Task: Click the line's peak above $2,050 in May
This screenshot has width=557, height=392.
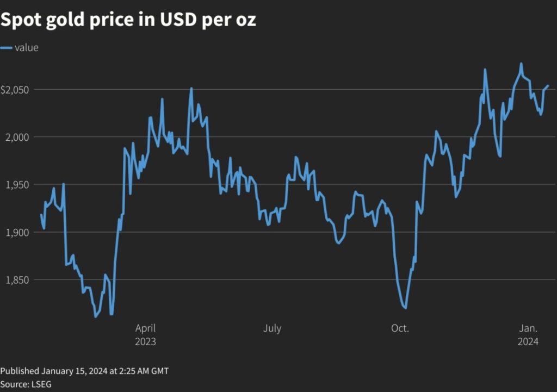Action: [191, 88]
